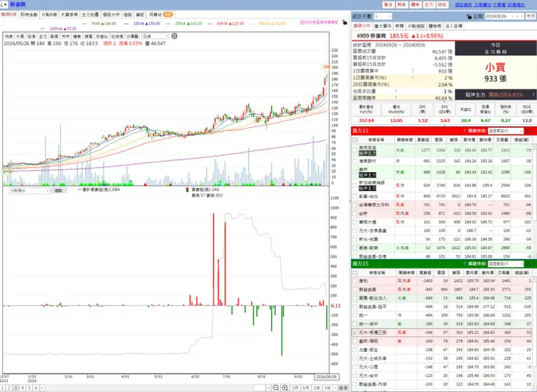The image size is (537, 392).
Task: Zoom out the chart with the minus magnifier
Action: point(276,388)
